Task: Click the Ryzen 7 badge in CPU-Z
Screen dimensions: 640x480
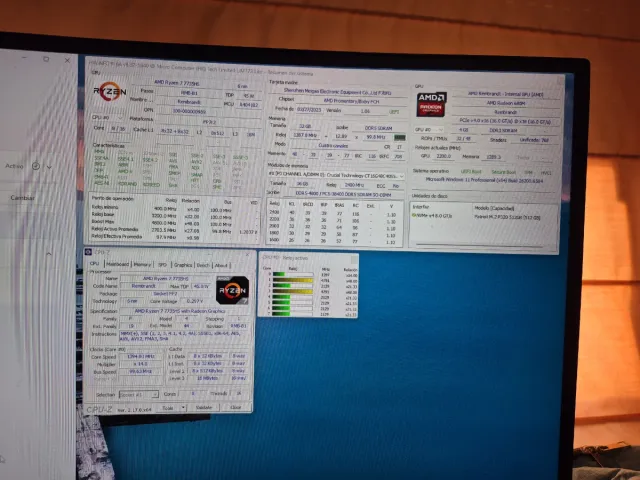Action: (x=233, y=289)
